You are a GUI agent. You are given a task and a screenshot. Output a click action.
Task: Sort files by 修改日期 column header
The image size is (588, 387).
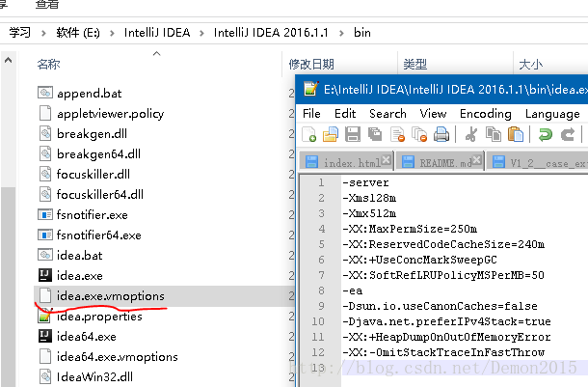311,65
